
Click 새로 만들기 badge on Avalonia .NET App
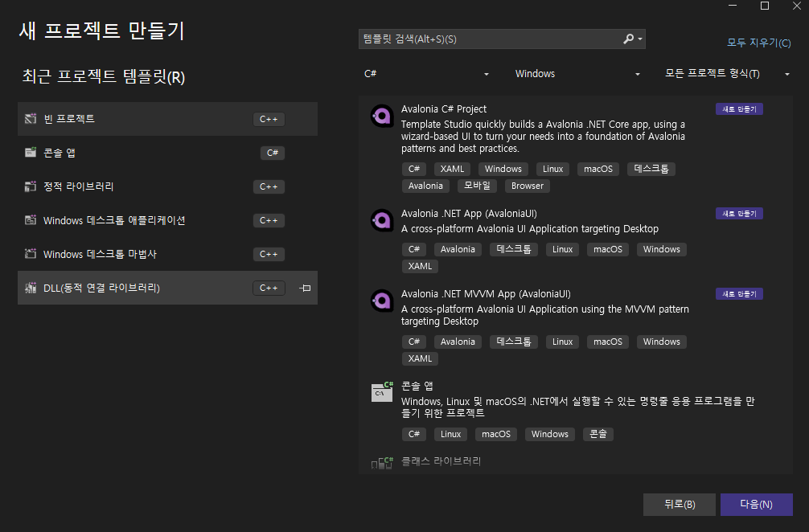point(739,214)
